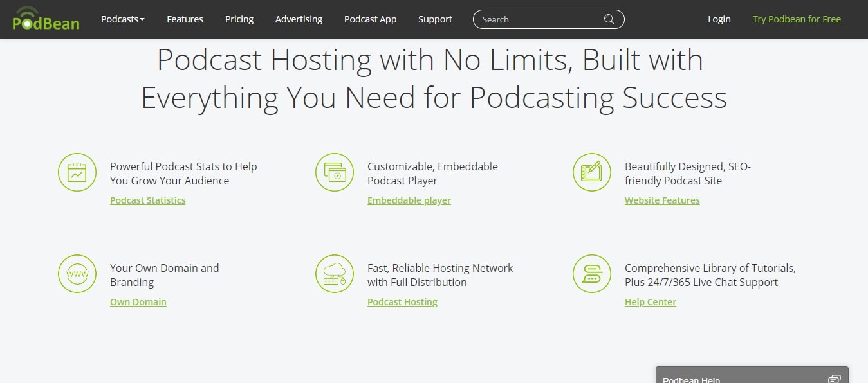Go to the Pricing page
Screen dimensions: 868x383
tap(239, 19)
